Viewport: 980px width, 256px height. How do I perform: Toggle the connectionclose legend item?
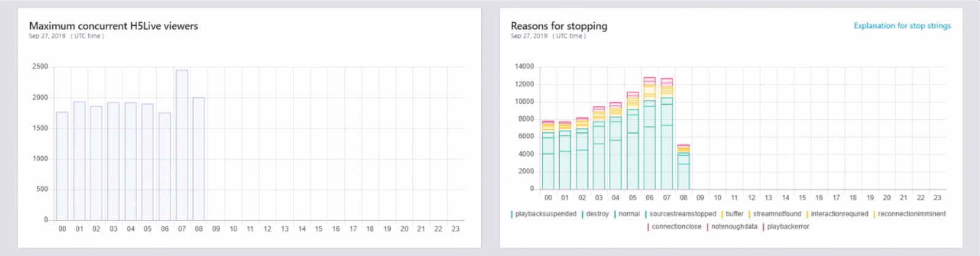click(x=676, y=227)
